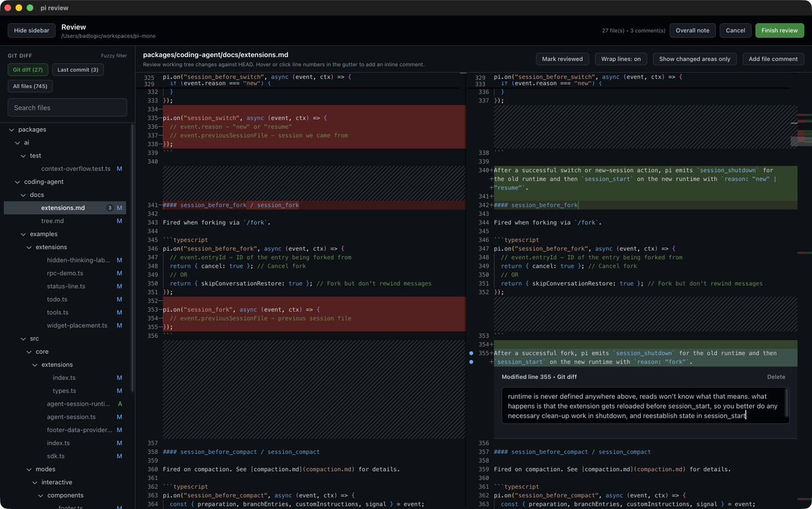The image size is (812, 509).
Task: Click the file path heading extensions.md
Action: 215,54
